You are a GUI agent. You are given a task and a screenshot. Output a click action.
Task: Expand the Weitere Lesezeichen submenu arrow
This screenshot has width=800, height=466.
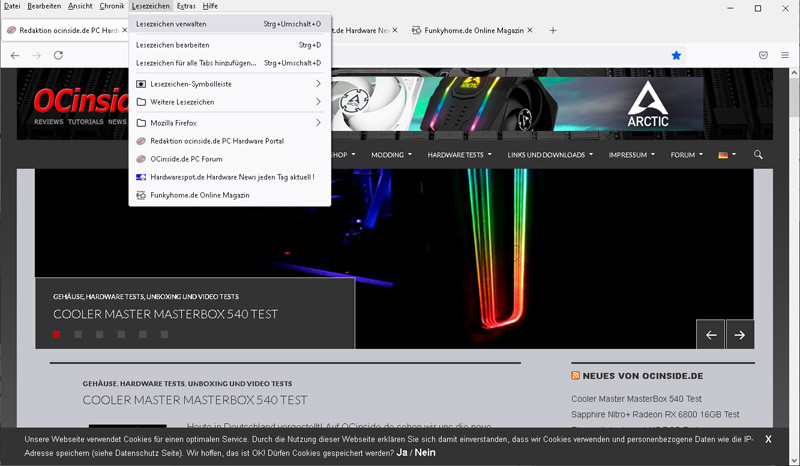318,102
